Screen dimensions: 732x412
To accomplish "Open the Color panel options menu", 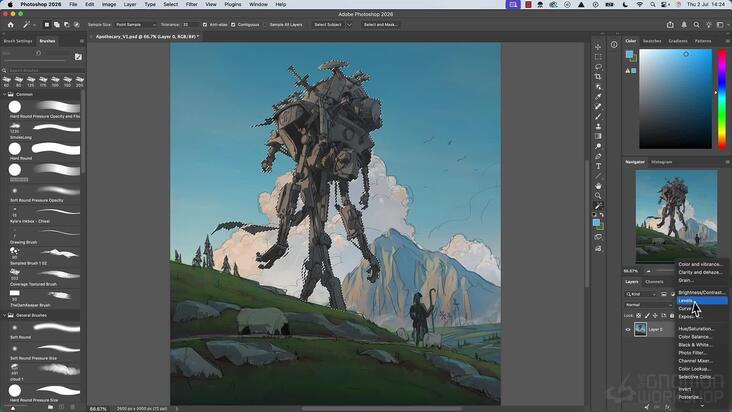I will (x=727, y=41).
